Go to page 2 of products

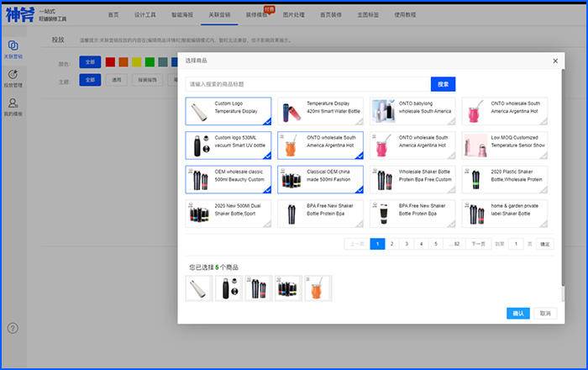coord(392,244)
